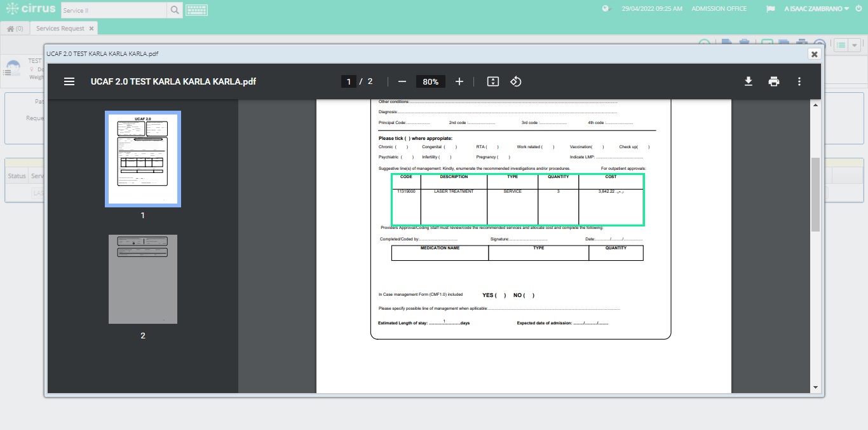Open the on-screen keyboard icon
The image size is (868, 430).
[x=196, y=10]
